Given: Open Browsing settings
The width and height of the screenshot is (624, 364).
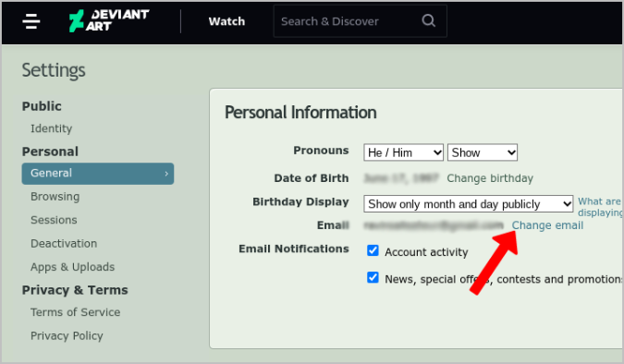Looking at the screenshot, I should [x=55, y=197].
